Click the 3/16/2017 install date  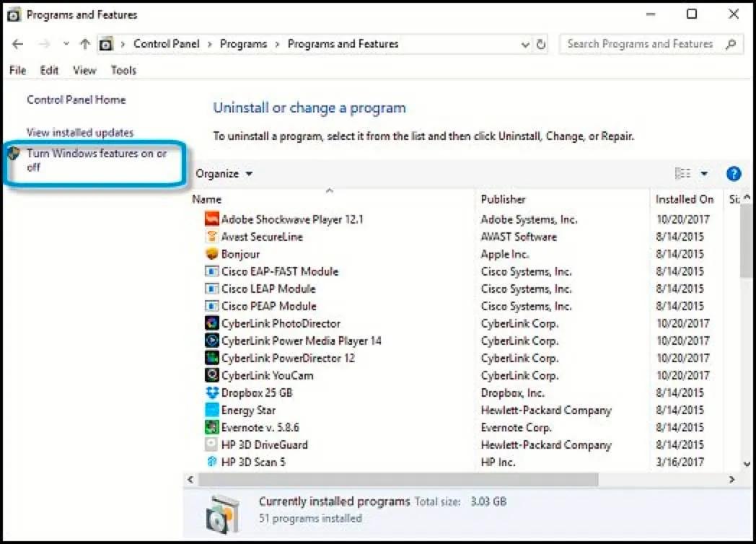(x=680, y=462)
